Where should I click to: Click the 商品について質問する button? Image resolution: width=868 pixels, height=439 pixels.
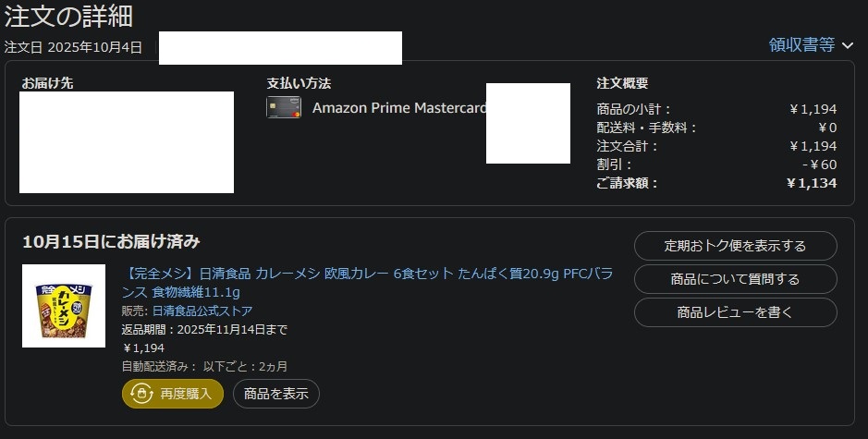(735, 279)
